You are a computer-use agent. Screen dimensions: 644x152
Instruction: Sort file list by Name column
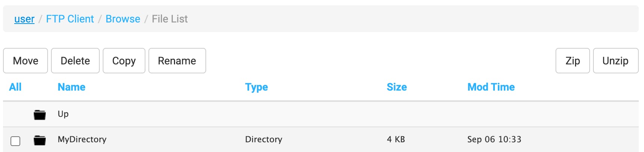coord(72,87)
